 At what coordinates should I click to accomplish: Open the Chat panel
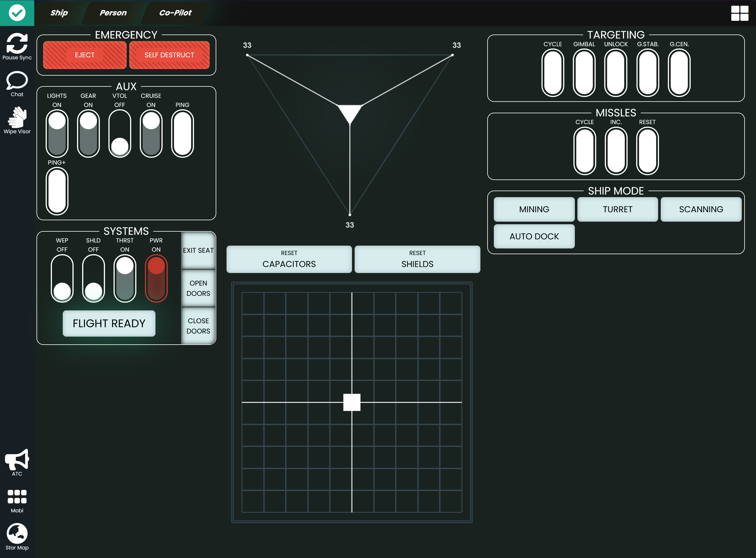click(x=17, y=80)
